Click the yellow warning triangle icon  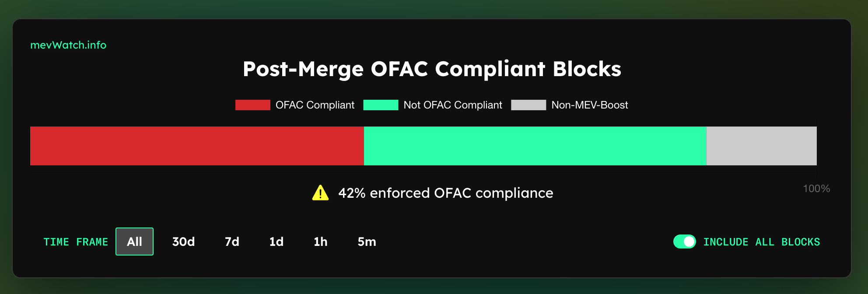coord(320,193)
